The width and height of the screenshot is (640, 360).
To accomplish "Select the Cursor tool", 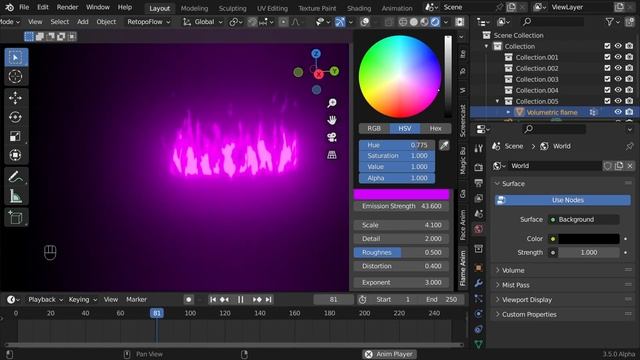I will click(x=16, y=77).
